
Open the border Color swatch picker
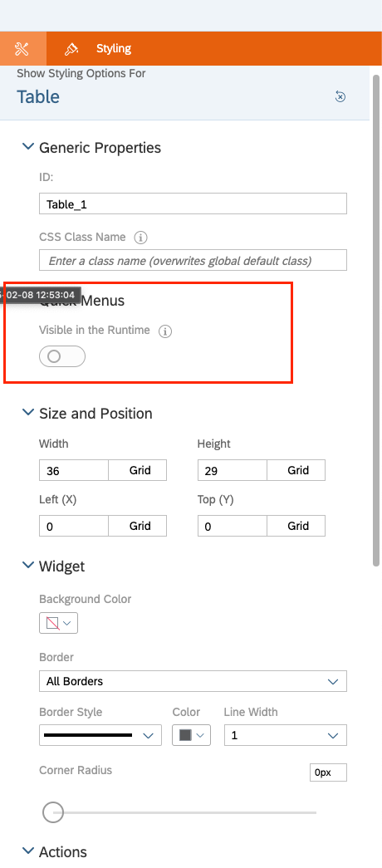[x=192, y=735]
